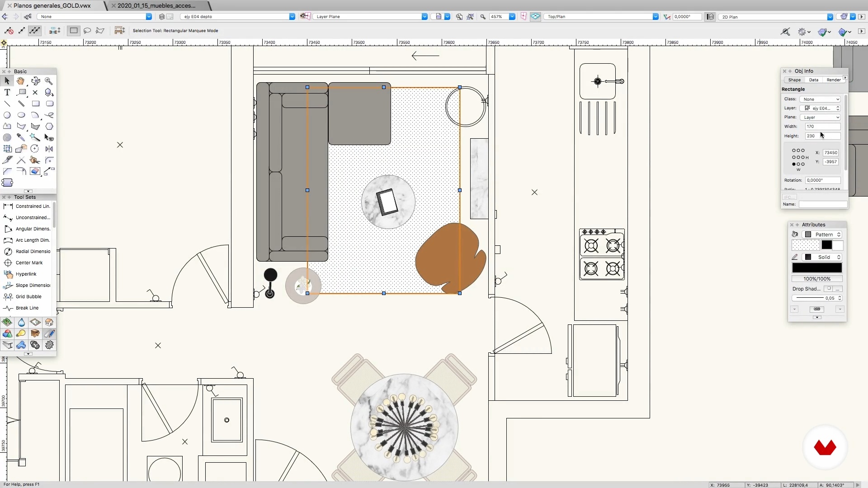Select the Eraser clip tool
This screenshot has width=868, height=488.
tap(35, 171)
